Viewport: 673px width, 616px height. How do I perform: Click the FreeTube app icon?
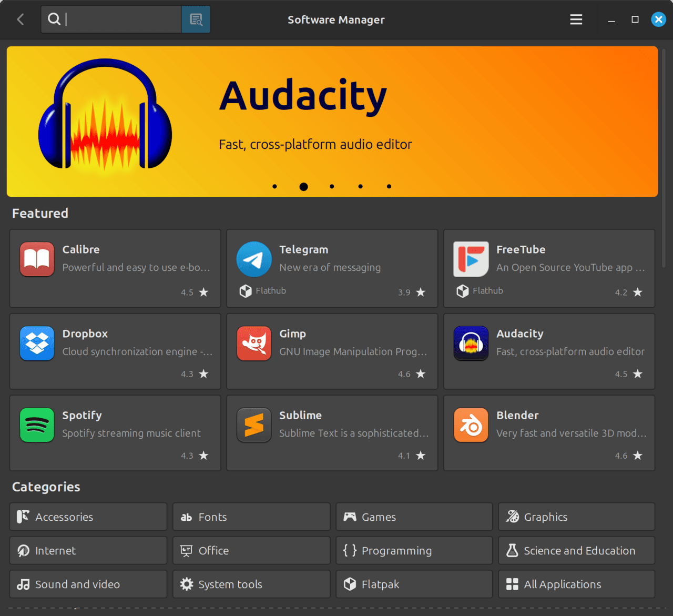pyautogui.click(x=471, y=259)
